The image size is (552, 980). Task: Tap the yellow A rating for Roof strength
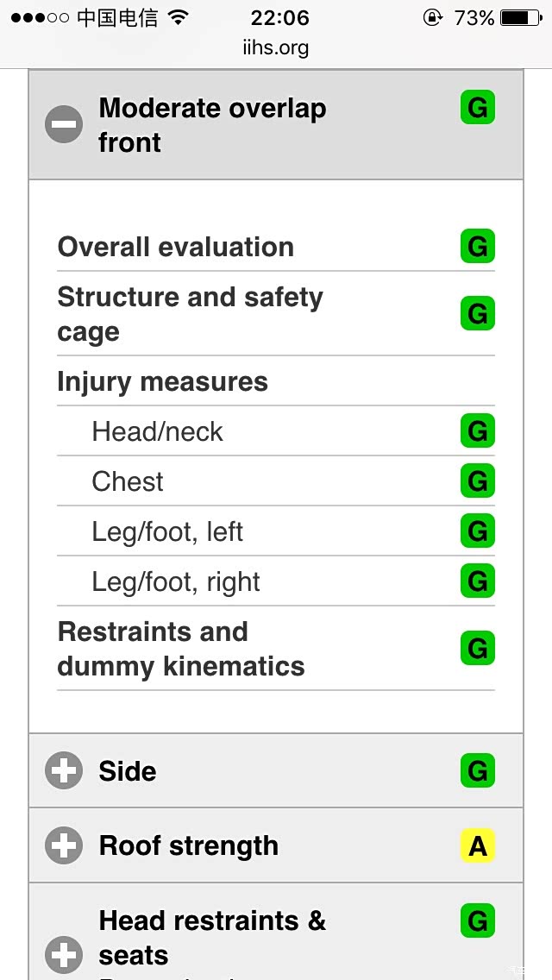tap(477, 846)
